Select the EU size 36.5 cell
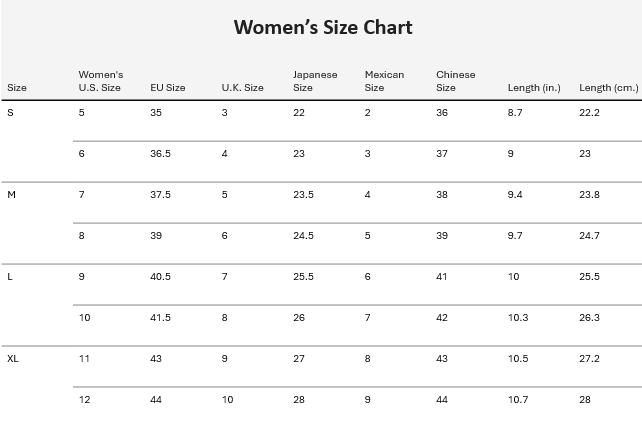 [161, 154]
